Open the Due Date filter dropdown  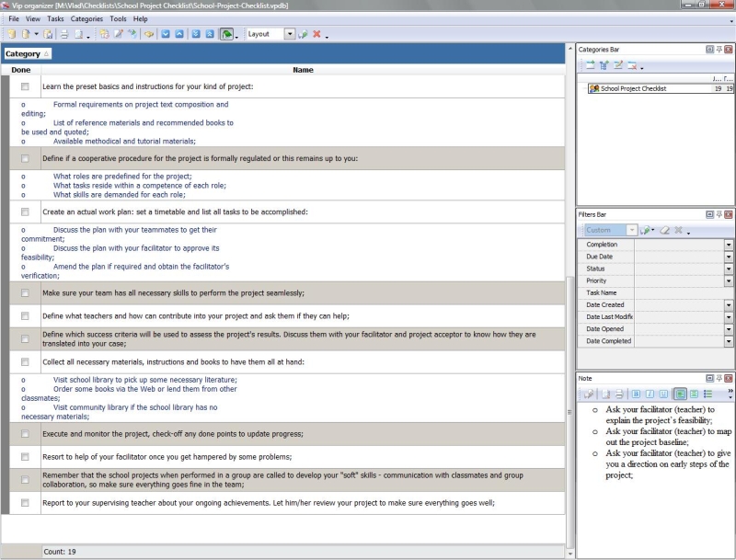(729, 257)
